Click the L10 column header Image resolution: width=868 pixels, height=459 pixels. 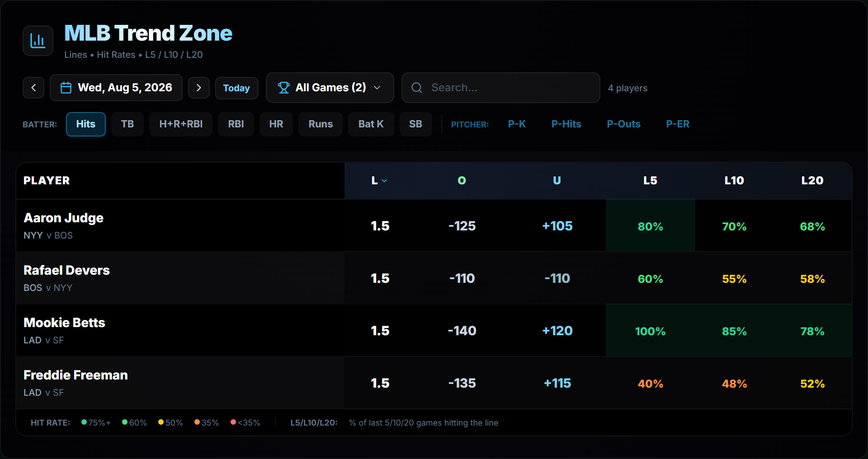[734, 181]
